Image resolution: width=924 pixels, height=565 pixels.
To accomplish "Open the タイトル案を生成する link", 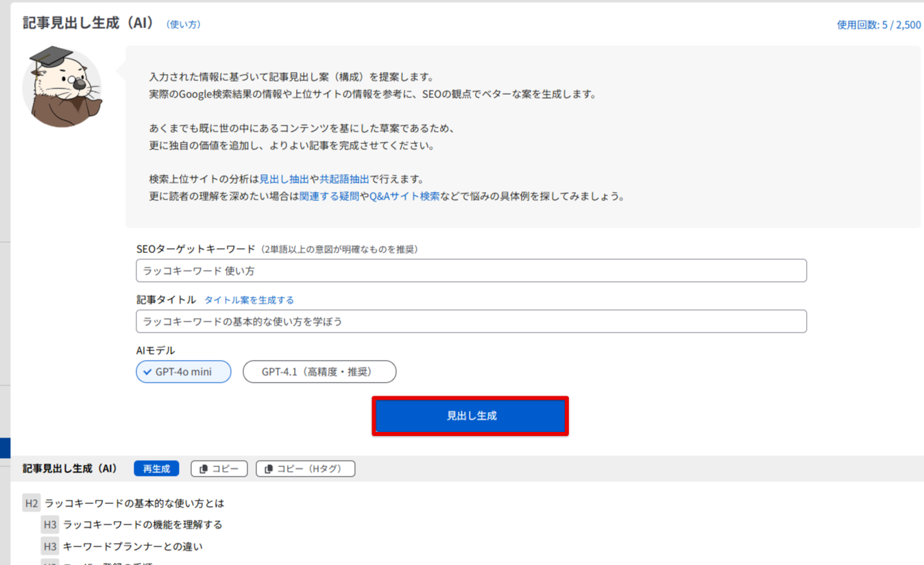I will [x=249, y=300].
